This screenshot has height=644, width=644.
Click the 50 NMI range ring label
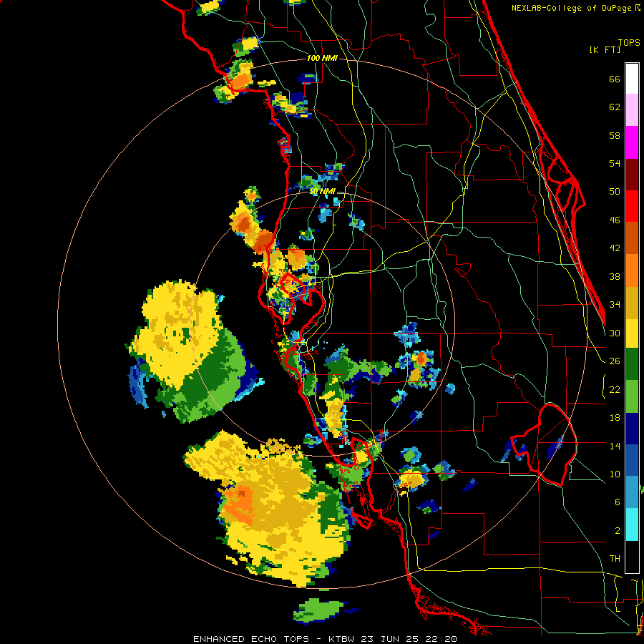click(322, 191)
